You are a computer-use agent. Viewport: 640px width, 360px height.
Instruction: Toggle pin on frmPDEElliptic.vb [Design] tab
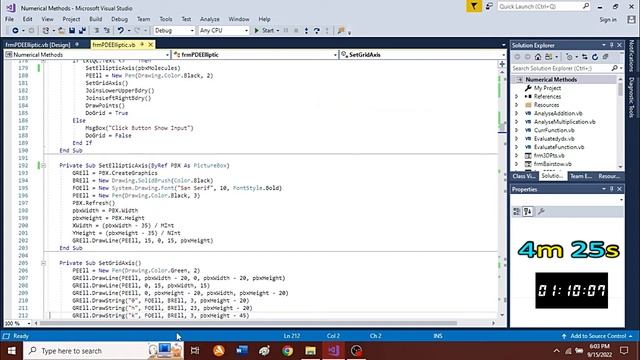coord(77,44)
